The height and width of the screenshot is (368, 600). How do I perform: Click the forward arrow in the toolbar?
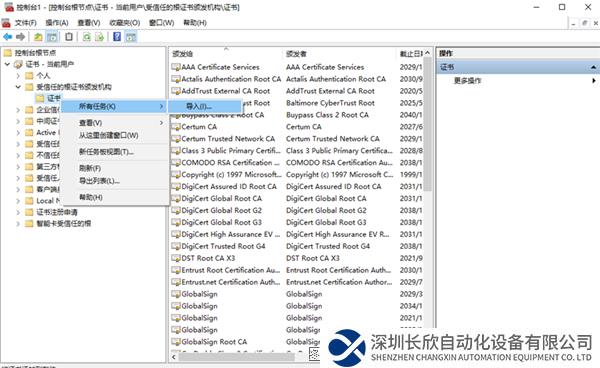pyautogui.click(x=21, y=37)
